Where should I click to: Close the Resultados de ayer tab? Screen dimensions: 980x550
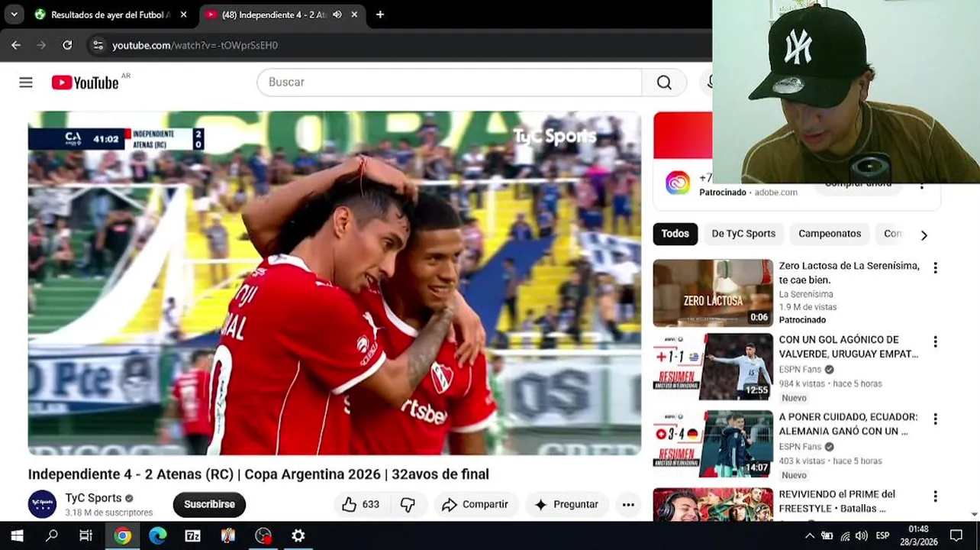183,15
